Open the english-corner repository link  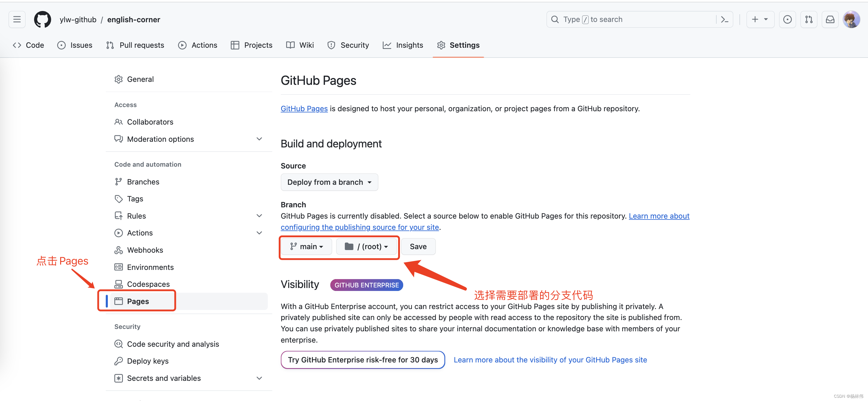[x=134, y=20]
